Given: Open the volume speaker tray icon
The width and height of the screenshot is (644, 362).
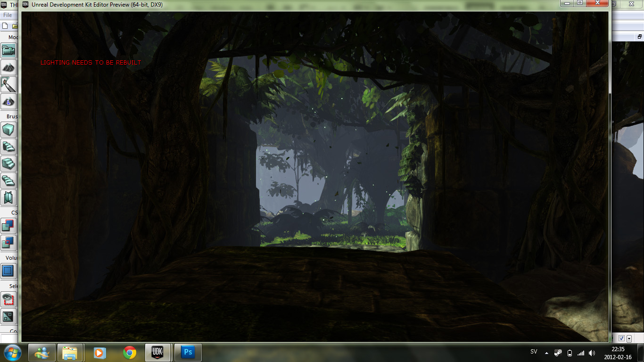Looking at the screenshot, I should coord(592,353).
